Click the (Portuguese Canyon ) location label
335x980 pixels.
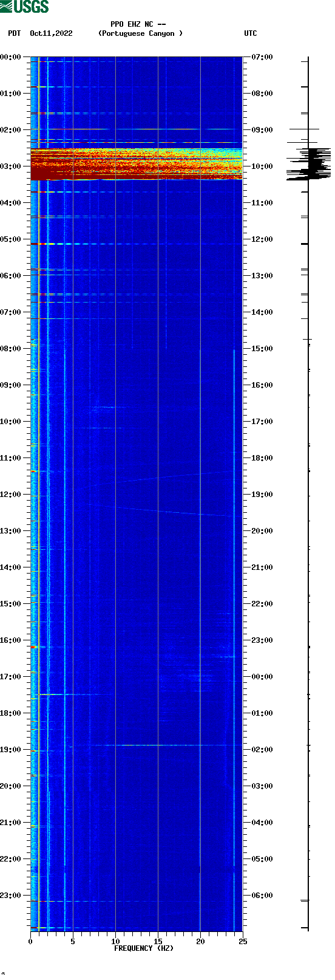point(141,33)
